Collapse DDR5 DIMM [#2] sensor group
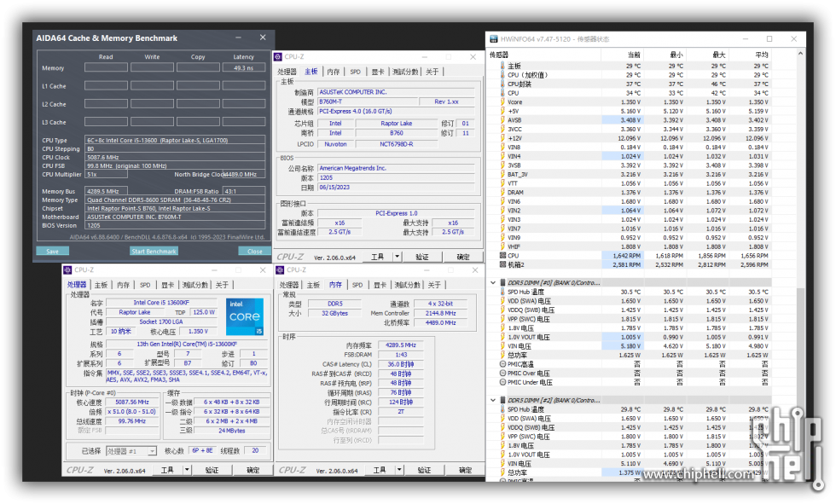The width and height of the screenshot is (836, 504). pyautogui.click(x=493, y=400)
